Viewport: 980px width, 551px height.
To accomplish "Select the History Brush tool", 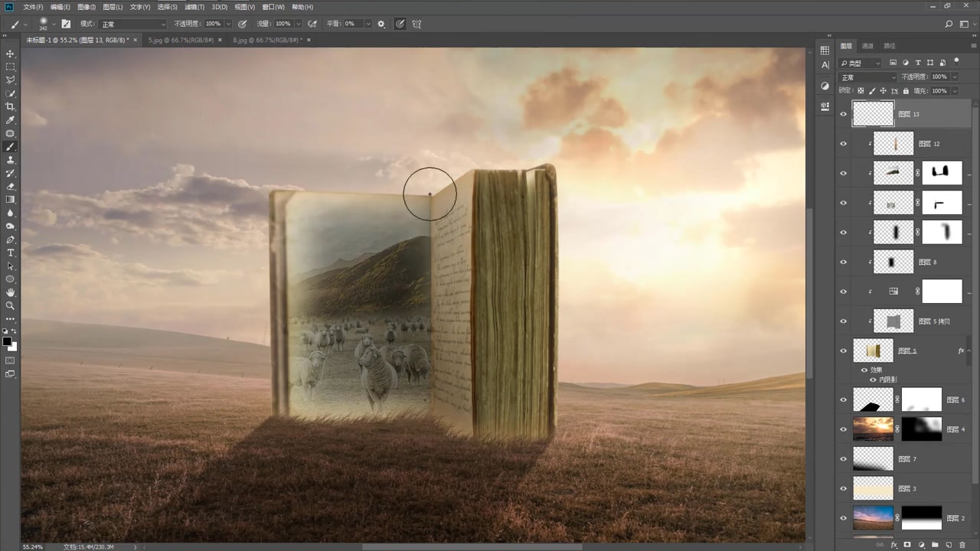I will pos(10,173).
